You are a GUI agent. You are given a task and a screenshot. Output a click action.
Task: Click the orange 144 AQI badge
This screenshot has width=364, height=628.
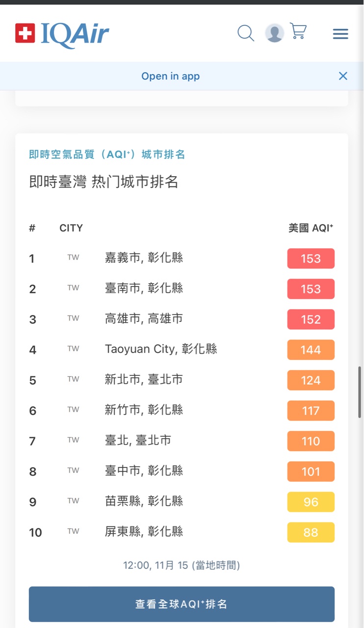[311, 350]
